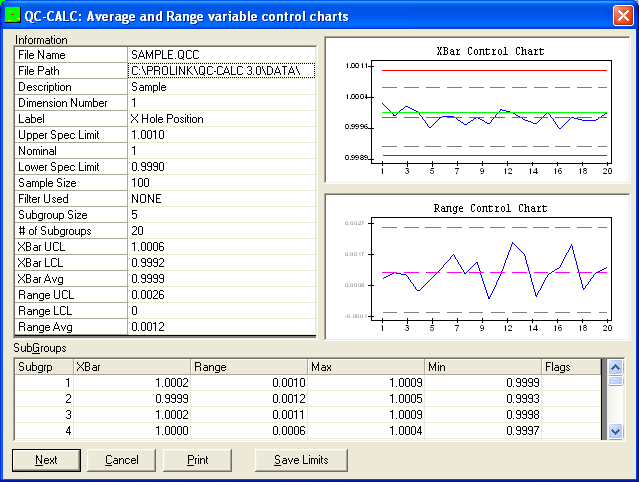Screen dimensions: 639x482
Task: Click Range UCL value 0.0026
Action: [x=222, y=295]
